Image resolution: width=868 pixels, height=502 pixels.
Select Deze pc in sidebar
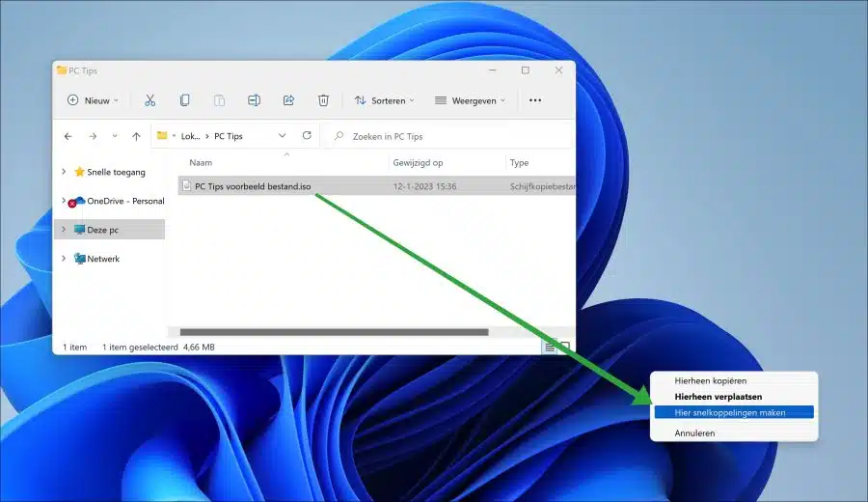(x=103, y=230)
